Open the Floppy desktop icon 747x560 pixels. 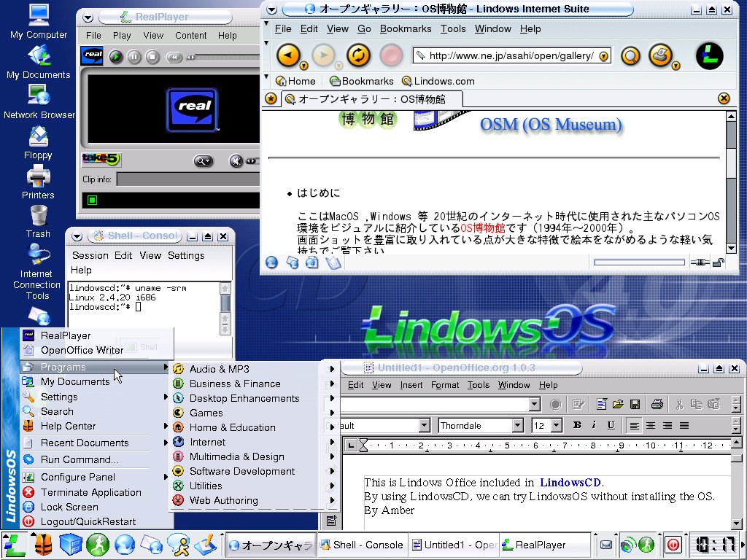click(38, 142)
